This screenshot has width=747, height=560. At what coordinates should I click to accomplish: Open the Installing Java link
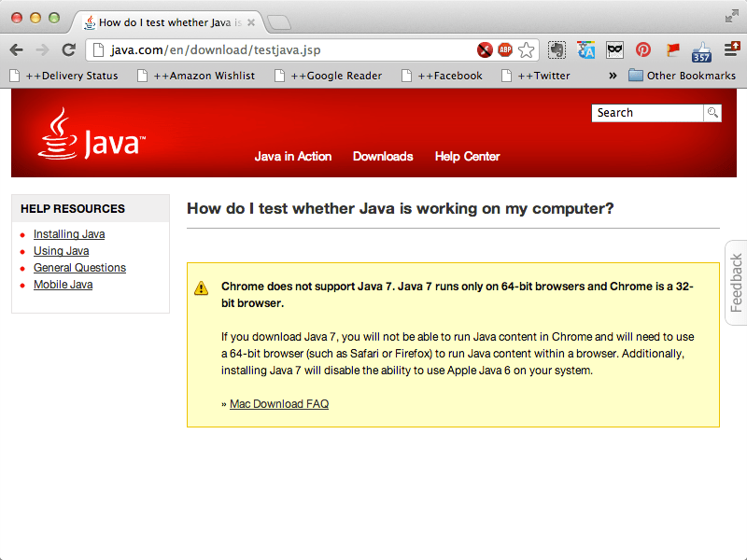69,234
